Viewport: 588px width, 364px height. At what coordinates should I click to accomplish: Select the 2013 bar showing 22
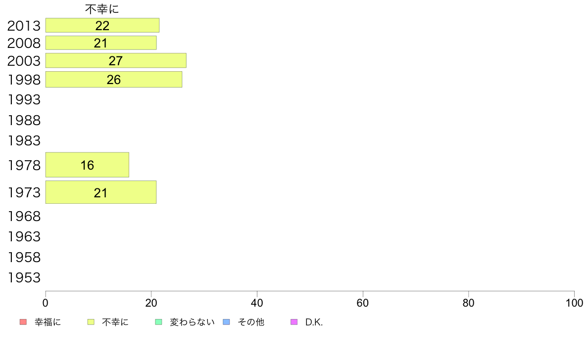click(102, 25)
